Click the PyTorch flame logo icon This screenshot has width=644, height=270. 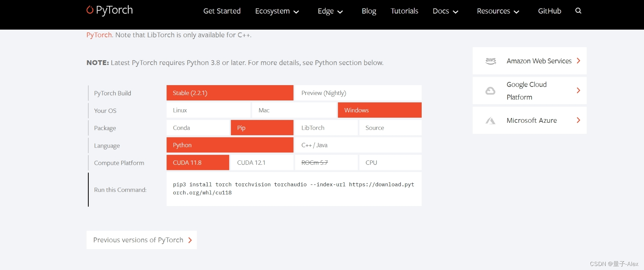[x=90, y=10]
